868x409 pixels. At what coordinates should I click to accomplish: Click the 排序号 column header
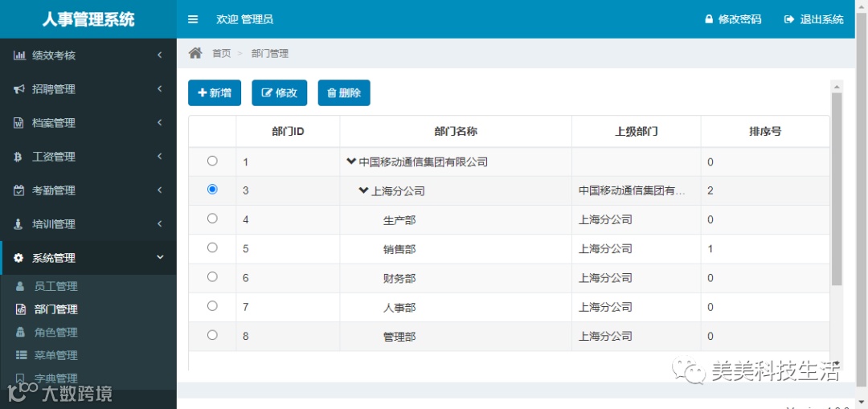pos(765,132)
